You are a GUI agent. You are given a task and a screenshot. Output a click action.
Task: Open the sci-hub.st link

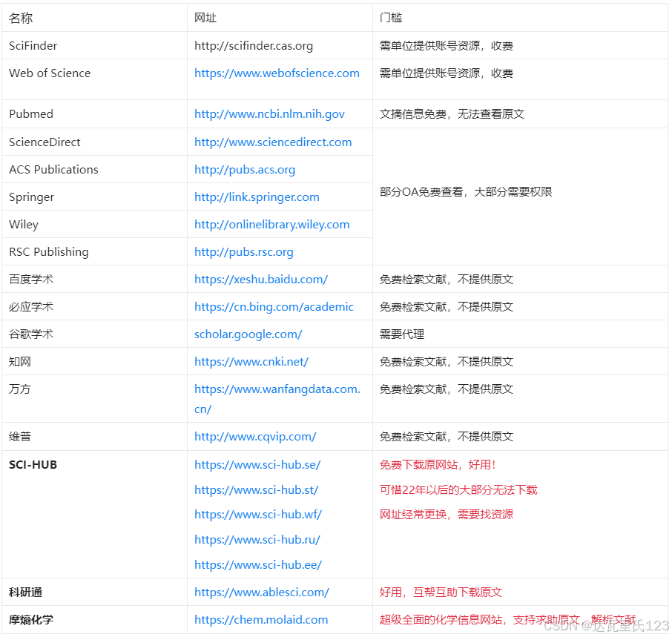pos(257,489)
